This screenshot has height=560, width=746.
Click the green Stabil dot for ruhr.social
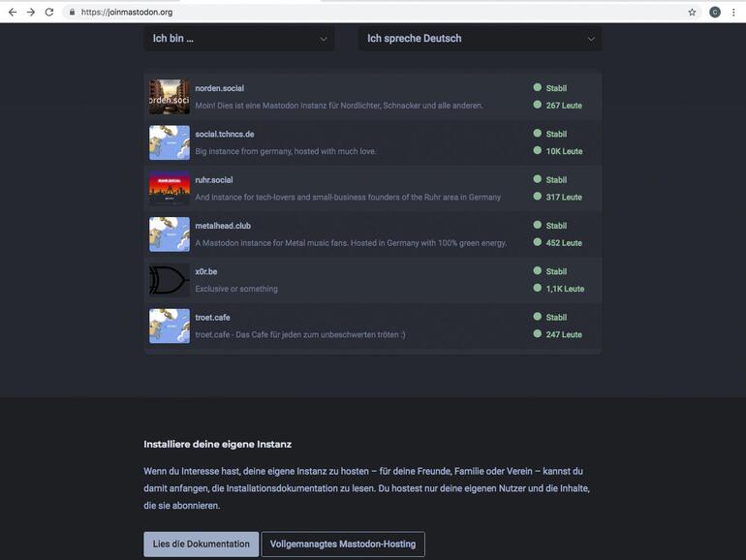point(537,179)
